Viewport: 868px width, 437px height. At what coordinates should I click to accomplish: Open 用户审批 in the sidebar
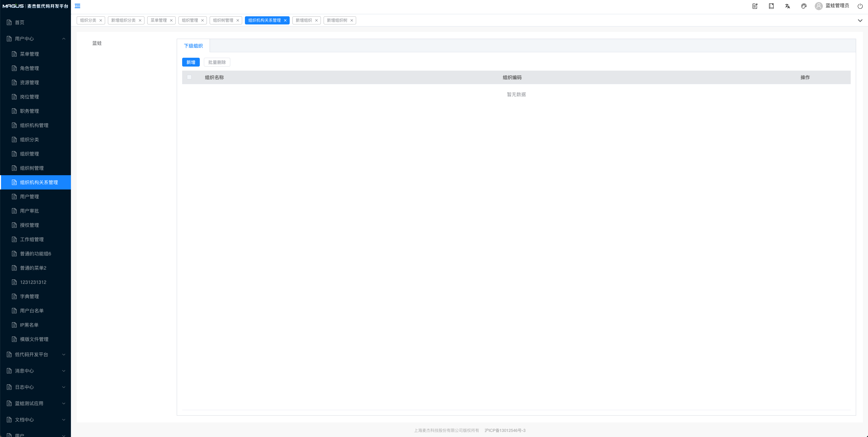35,211
